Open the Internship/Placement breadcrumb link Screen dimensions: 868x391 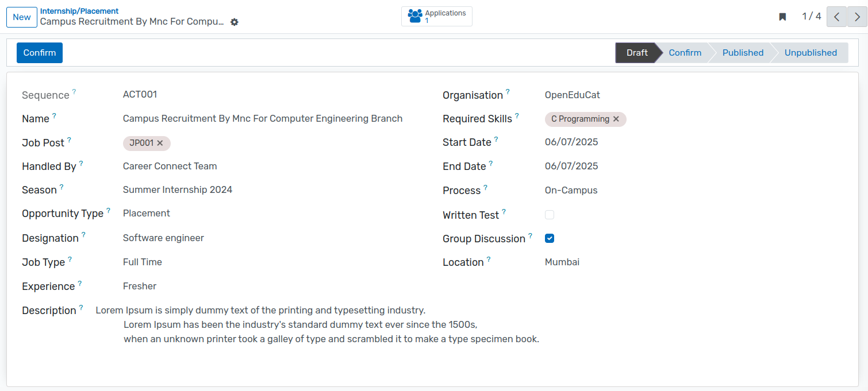(79, 11)
